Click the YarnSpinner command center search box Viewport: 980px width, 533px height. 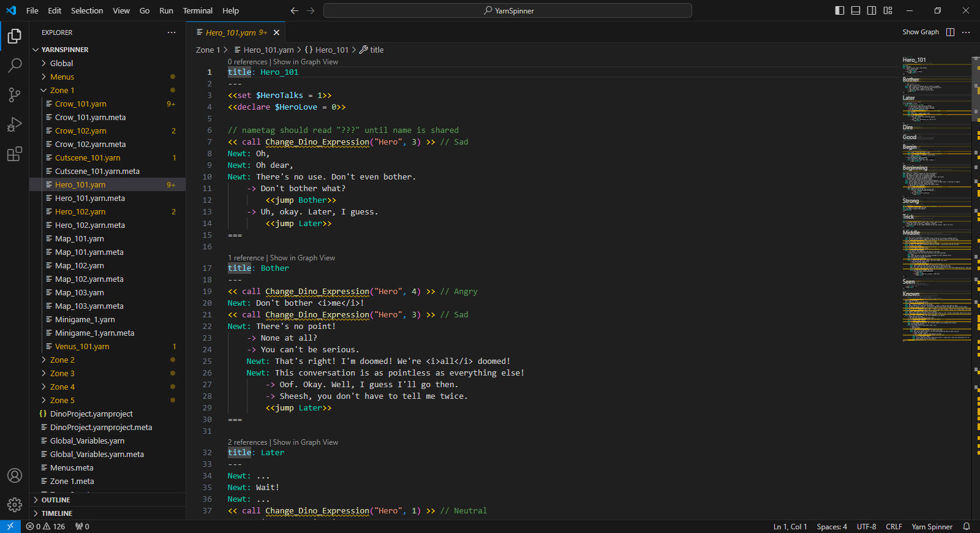pyautogui.click(x=507, y=10)
